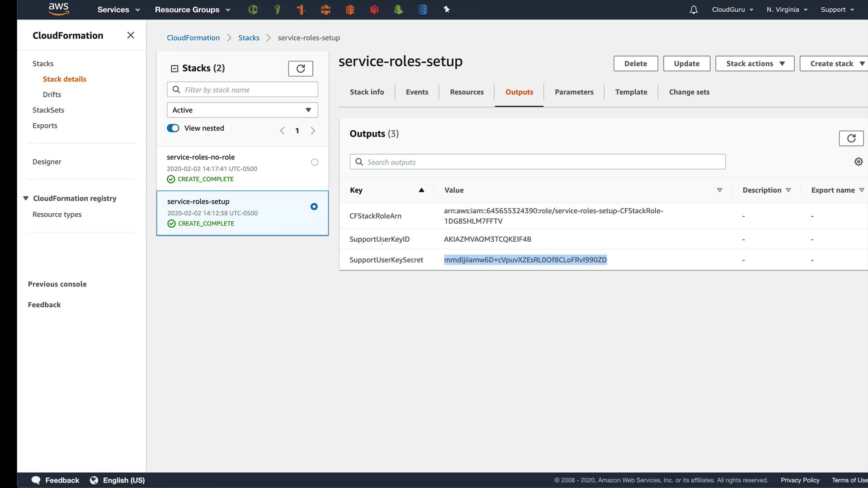Screen dimensions: 868x488
Task: Open the Active stack filter dropdown
Action: click(x=242, y=110)
